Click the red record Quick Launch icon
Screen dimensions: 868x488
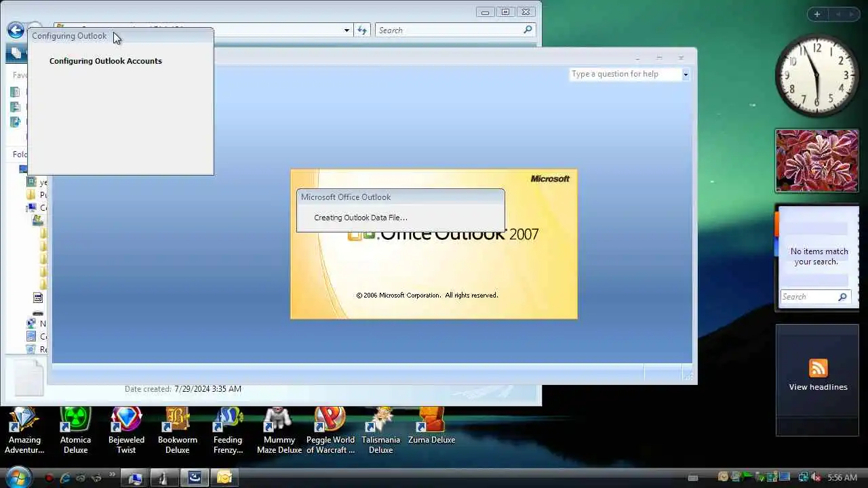(x=49, y=478)
